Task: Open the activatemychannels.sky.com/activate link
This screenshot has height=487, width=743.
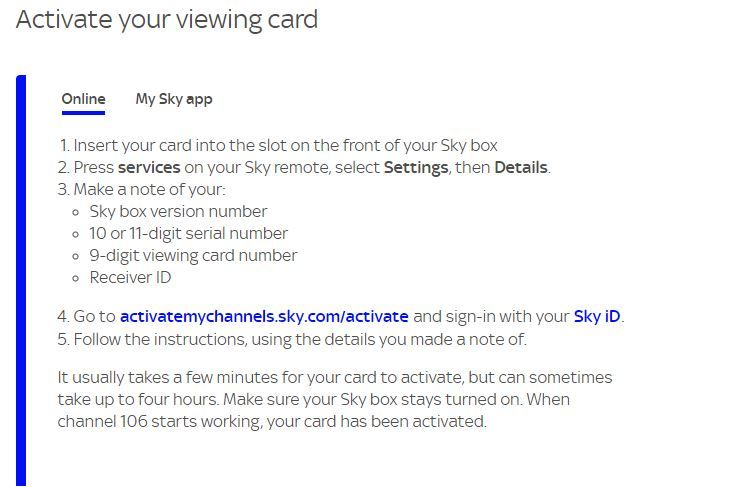Action: point(264,316)
